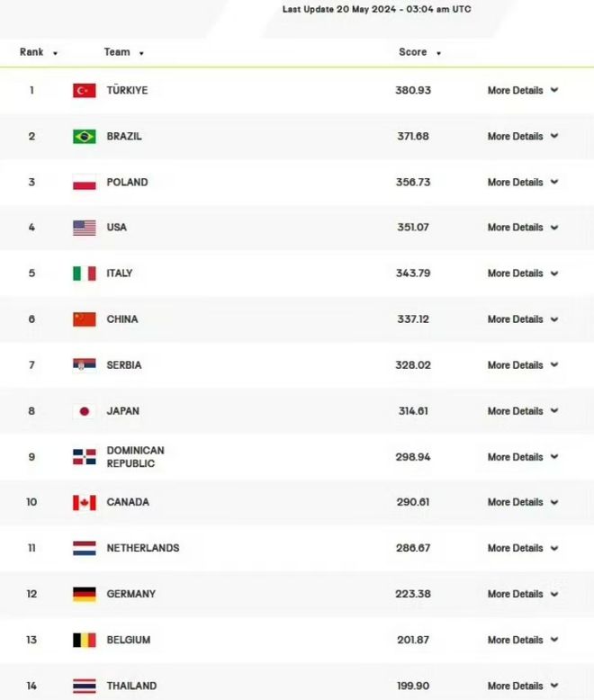
Task: Expand More Details for Serbia
Action: (x=523, y=365)
